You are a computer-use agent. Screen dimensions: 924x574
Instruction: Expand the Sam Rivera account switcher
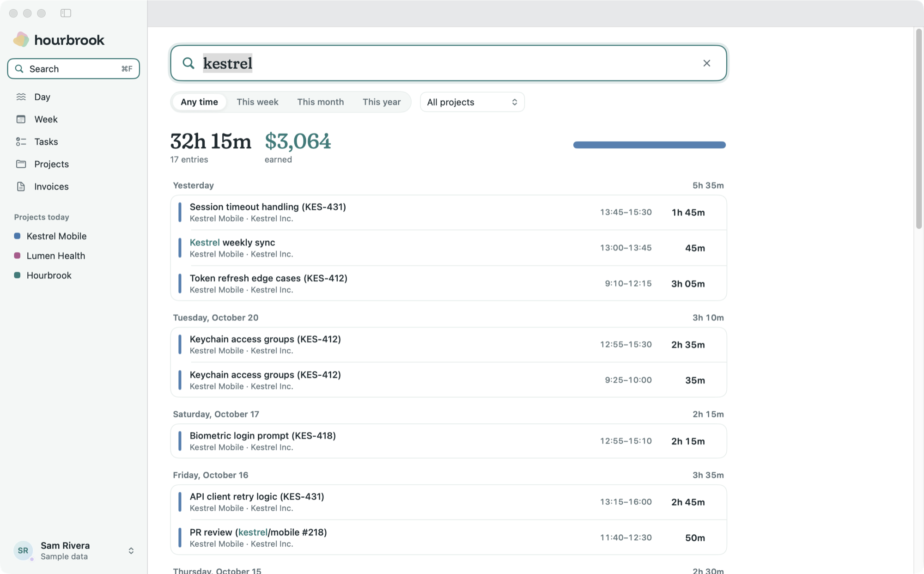[x=131, y=550]
